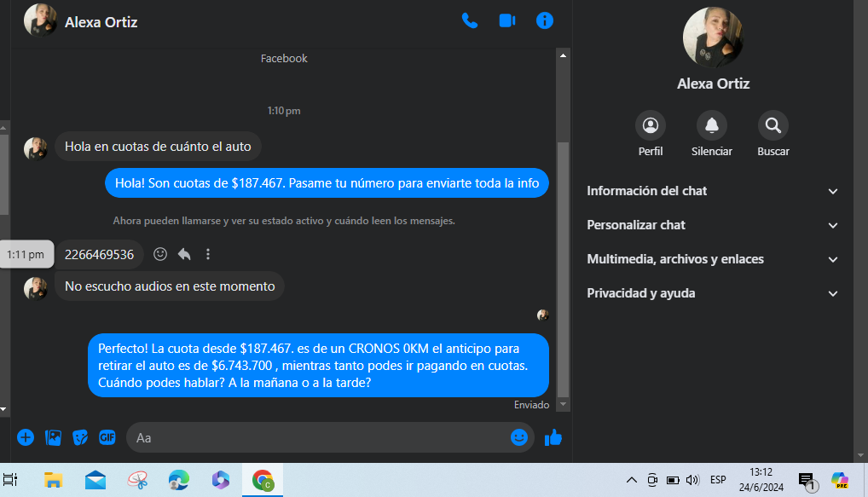Click the left pane scrollbar down arrow
The width and height of the screenshot is (868, 497).
point(3,409)
